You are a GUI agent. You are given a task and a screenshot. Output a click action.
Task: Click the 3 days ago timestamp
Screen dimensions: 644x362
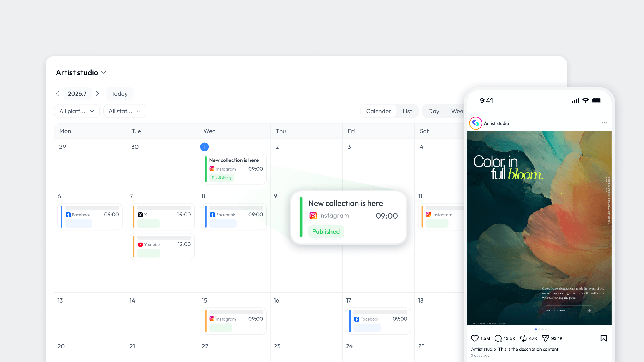(480, 355)
